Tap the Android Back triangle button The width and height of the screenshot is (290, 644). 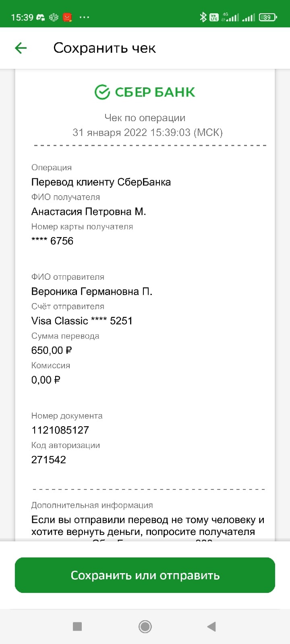[211, 626]
